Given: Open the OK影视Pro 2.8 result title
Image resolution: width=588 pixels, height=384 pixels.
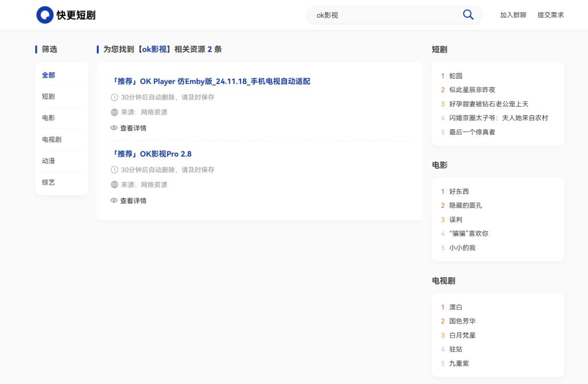Looking at the screenshot, I should 151,154.
